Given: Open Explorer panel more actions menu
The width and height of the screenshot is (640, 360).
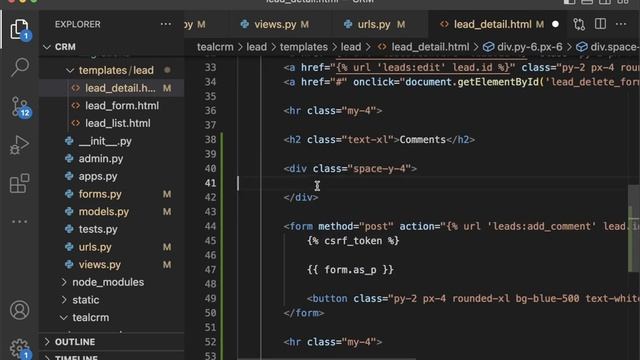Looking at the screenshot, I should 166,24.
